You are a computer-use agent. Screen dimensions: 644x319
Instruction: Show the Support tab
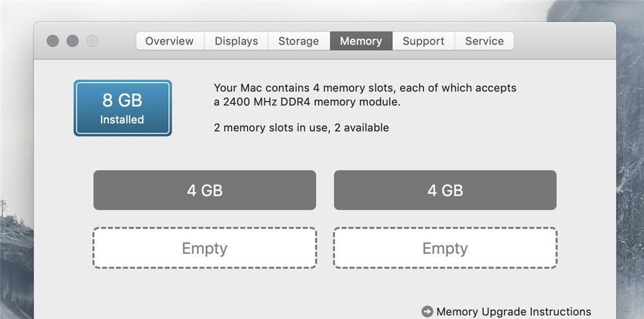click(x=423, y=41)
